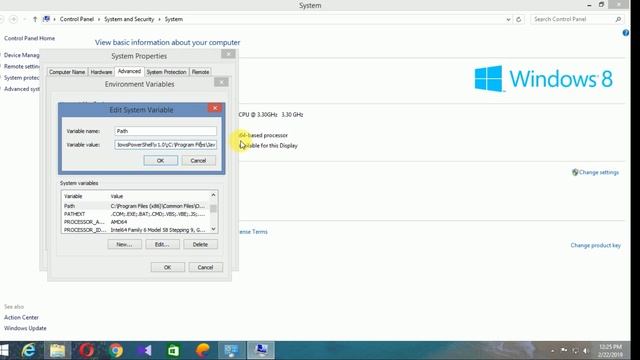Open File Explorer on the taskbar

pyautogui.click(x=57, y=350)
